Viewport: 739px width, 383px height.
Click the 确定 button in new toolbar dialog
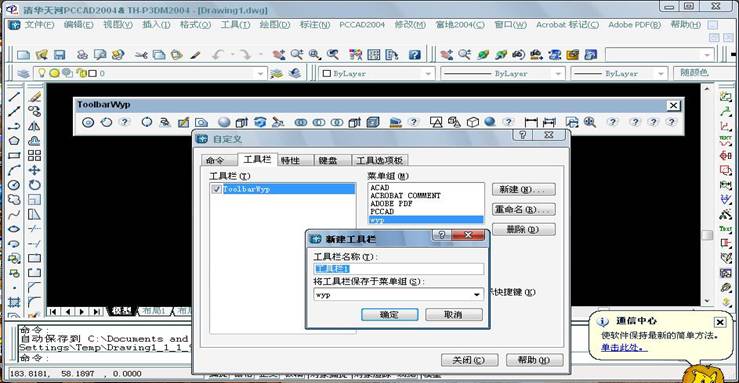coord(389,315)
